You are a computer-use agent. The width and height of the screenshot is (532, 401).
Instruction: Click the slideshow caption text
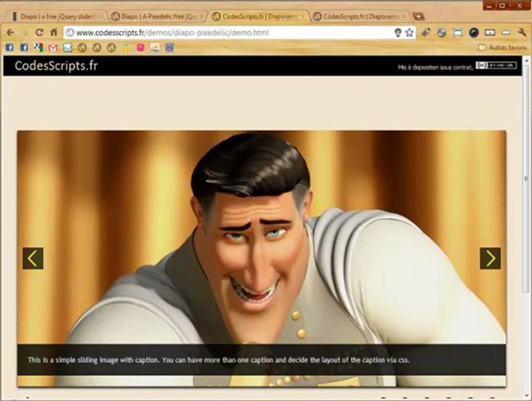(x=219, y=360)
